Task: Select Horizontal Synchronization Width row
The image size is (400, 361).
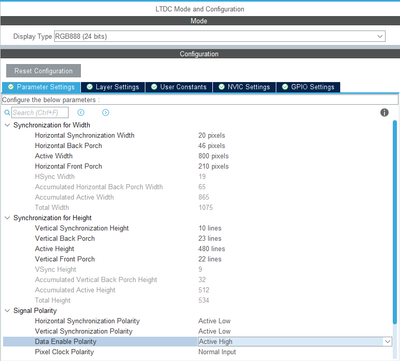Action: [x=198, y=135]
